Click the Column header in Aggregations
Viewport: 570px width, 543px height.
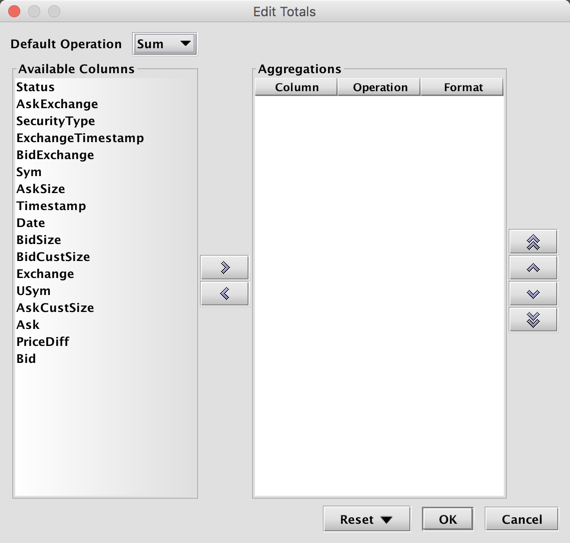click(x=296, y=87)
